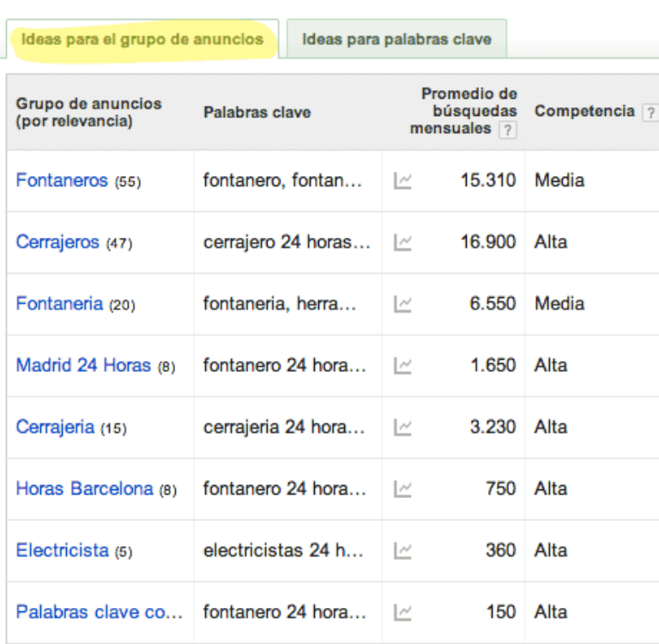Screen dimensions: 659x644
Task: Sort by Grupo de anuncios (por relevancia) header
Action: (x=88, y=112)
